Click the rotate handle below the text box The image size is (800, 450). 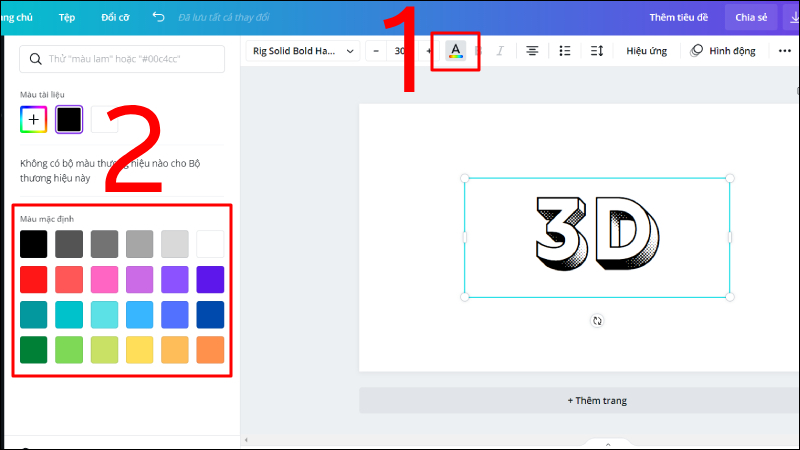pos(597,321)
